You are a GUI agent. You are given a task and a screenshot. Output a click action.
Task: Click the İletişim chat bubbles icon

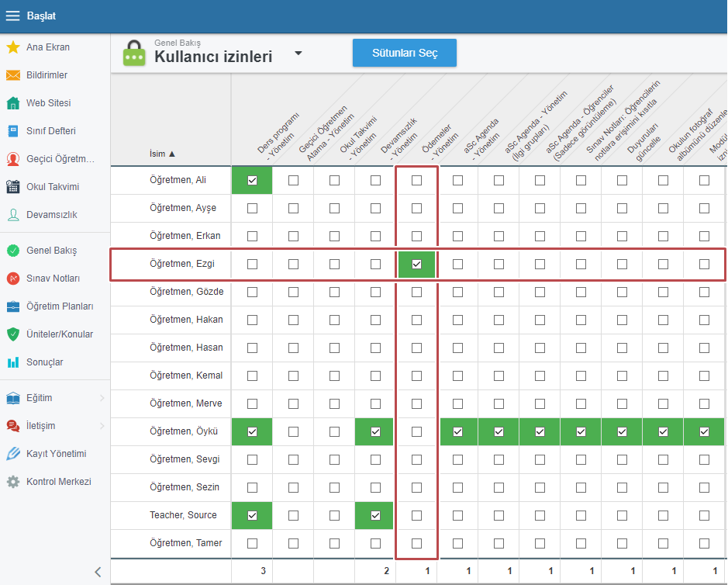click(x=13, y=426)
